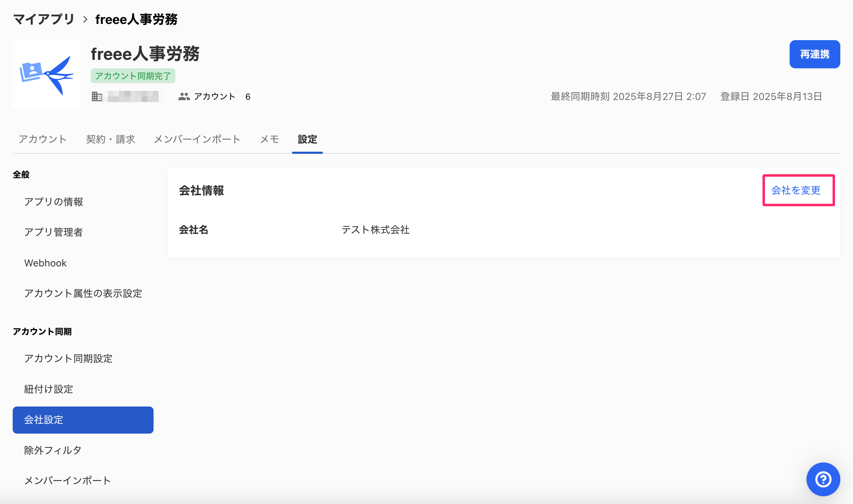This screenshot has width=853, height=504.
Task: Go to マイアプリ breadcrumb
Action: (x=43, y=19)
